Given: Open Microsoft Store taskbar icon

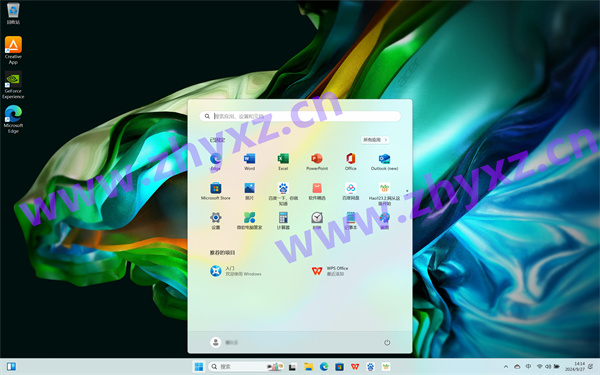Looking at the screenshot, I should [339, 367].
